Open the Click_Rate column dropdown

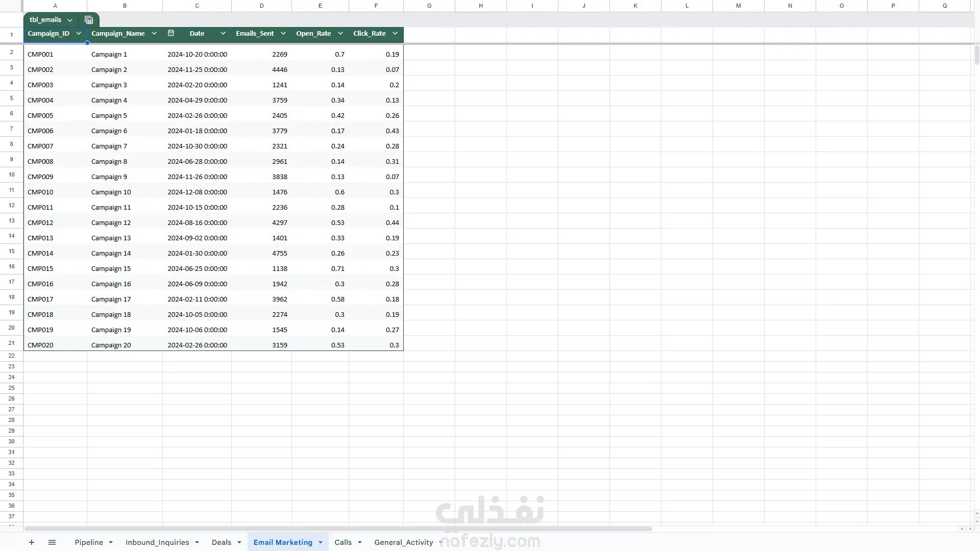click(395, 33)
